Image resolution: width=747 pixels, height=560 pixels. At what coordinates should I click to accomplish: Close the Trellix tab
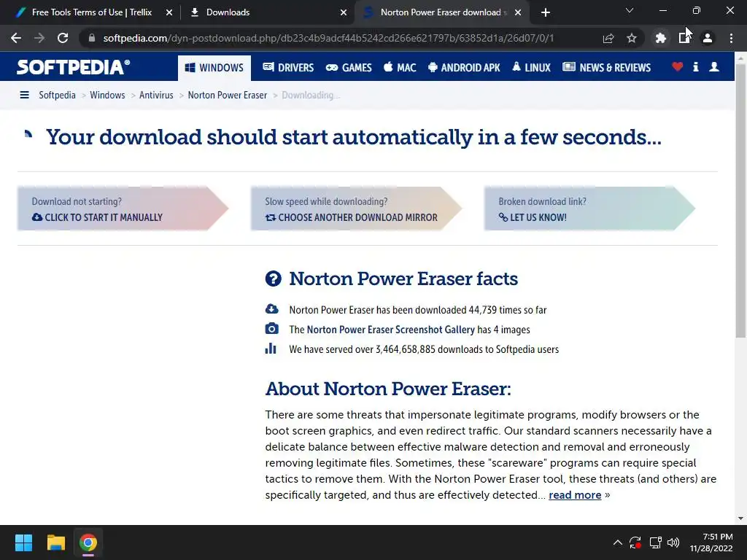click(x=169, y=12)
